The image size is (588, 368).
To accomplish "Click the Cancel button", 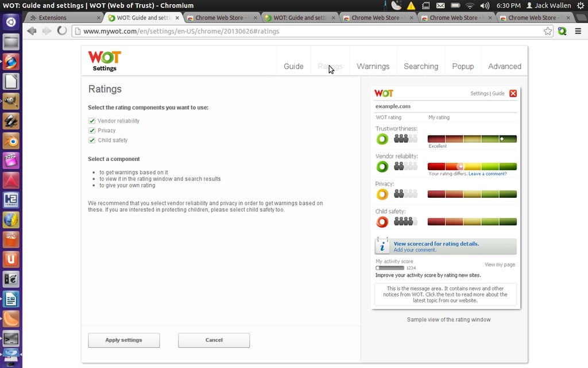I will click(214, 340).
